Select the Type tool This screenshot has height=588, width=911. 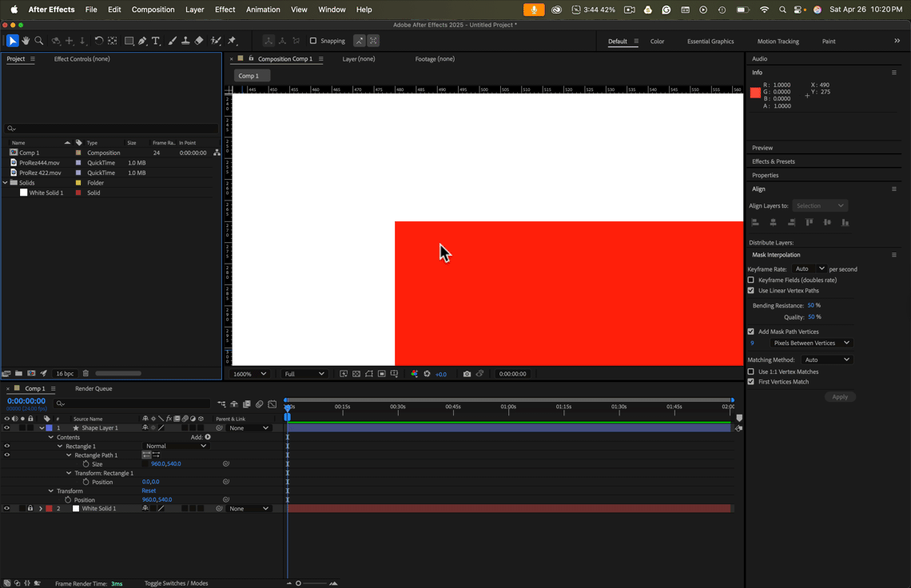pos(156,41)
